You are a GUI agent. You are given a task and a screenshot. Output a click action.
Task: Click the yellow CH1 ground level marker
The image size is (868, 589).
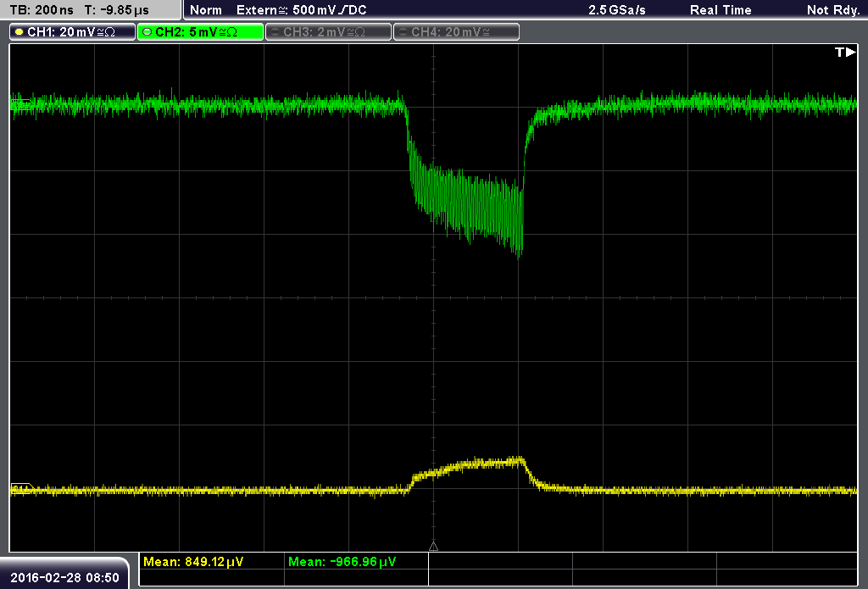(x=21, y=489)
